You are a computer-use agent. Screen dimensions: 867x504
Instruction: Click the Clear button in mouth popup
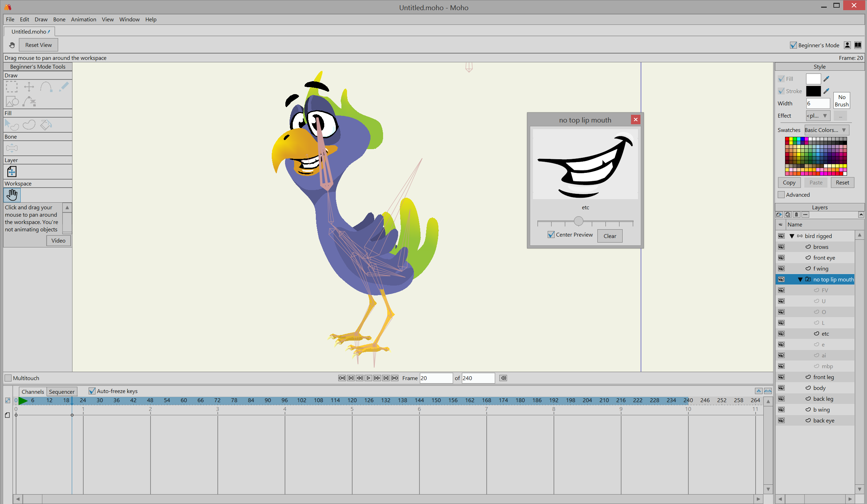pos(610,236)
